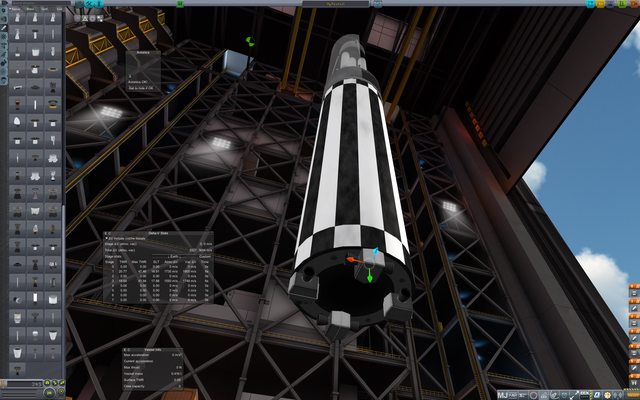Click the C button on Delta-V Stats title bar
The width and height of the screenshot is (640, 400).
[109, 233]
